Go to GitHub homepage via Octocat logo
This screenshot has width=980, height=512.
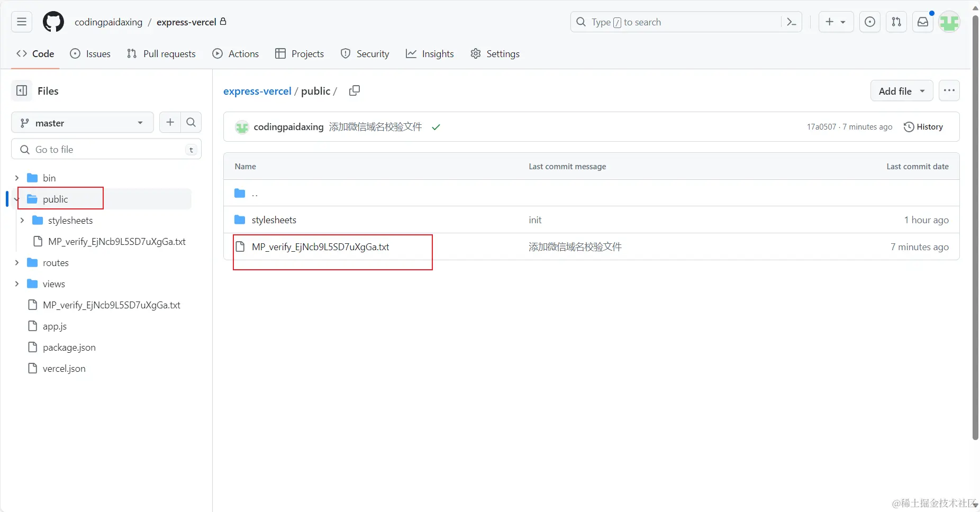pos(53,22)
